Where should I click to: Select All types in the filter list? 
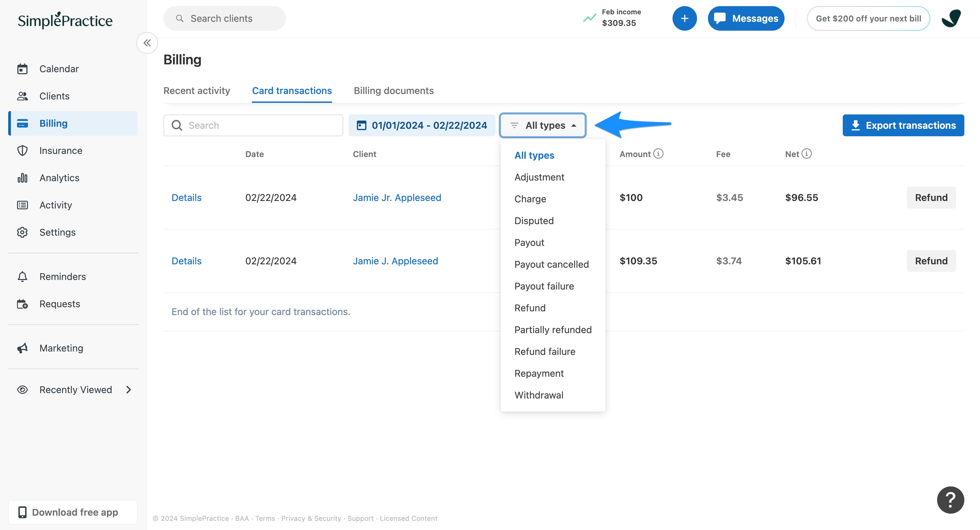click(534, 155)
